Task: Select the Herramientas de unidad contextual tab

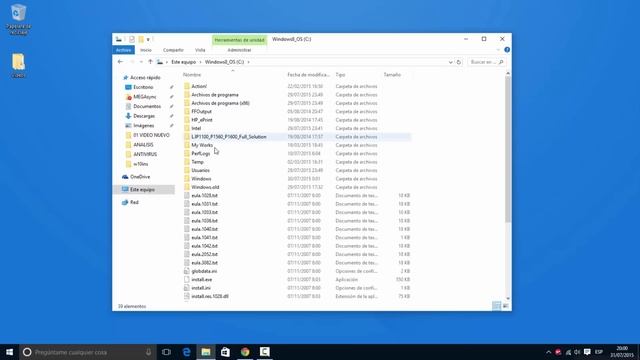Action: pyautogui.click(x=239, y=40)
